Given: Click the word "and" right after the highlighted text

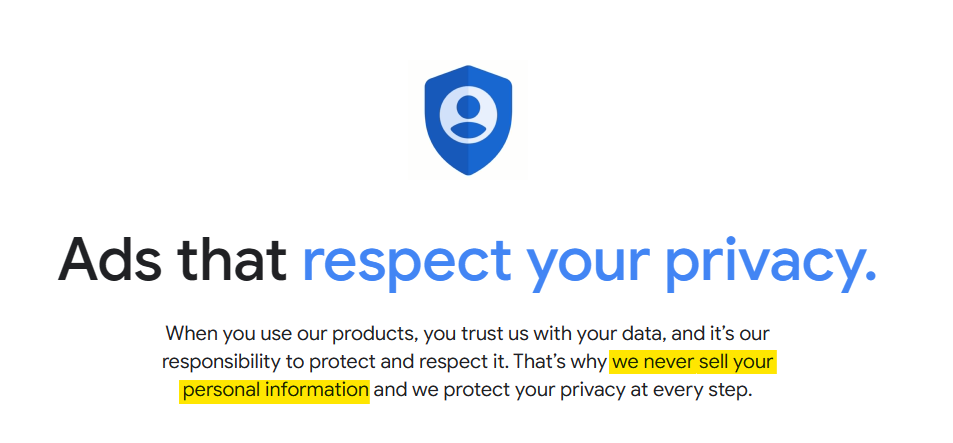Looking at the screenshot, I should point(390,390).
